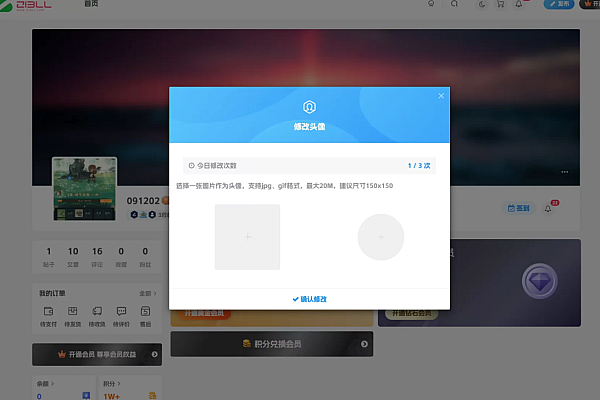
Task: Open the 待评价 comment icon
Action: (121, 311)
